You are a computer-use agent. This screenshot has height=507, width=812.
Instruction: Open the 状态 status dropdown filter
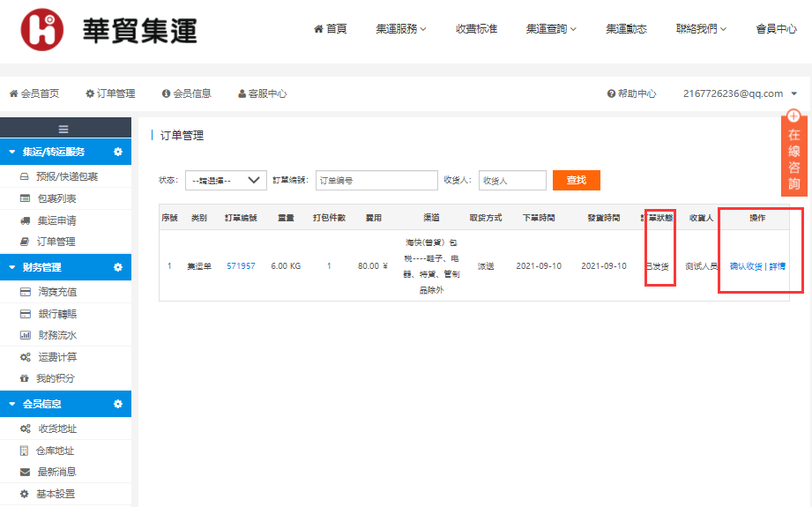click(226, 180)
